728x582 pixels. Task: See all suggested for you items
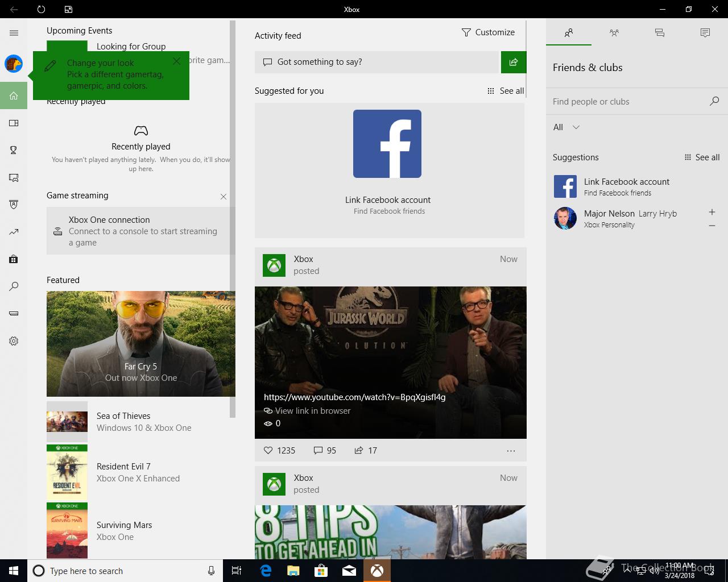pyautogui.click(x=506, y=91)
